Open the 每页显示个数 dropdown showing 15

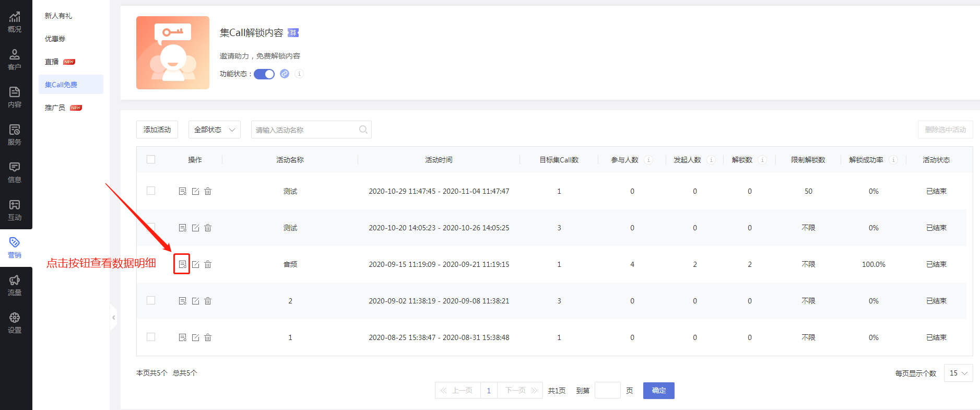(x=959, y=373)
